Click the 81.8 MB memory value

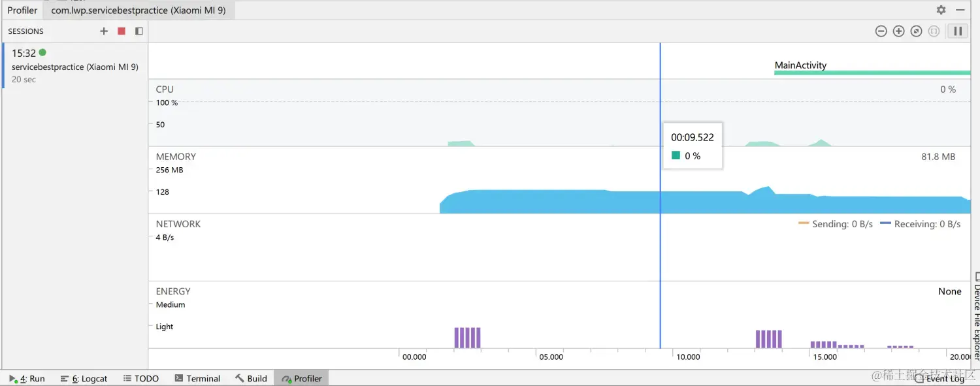tap(938, 157)
